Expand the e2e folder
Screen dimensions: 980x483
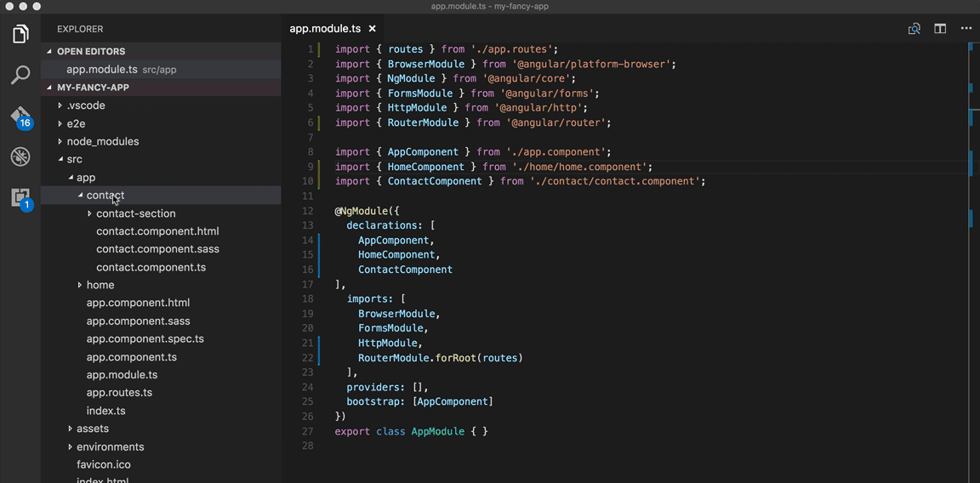tap(162, 123)
